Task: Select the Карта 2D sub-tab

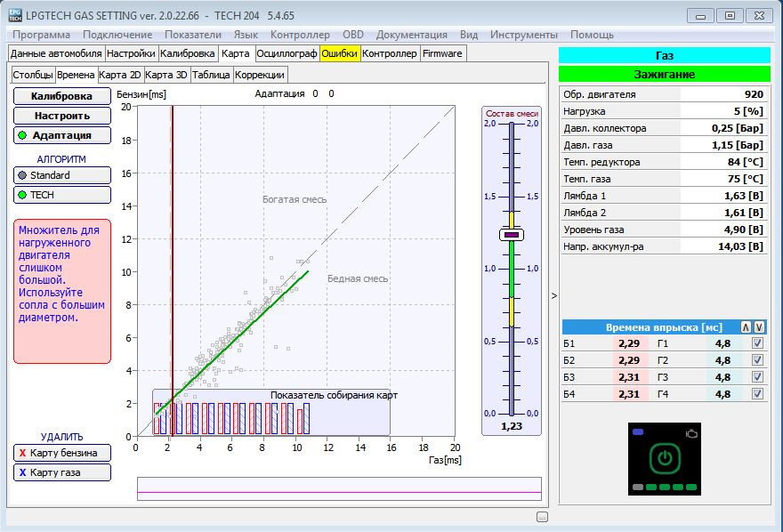Action: 120,75
